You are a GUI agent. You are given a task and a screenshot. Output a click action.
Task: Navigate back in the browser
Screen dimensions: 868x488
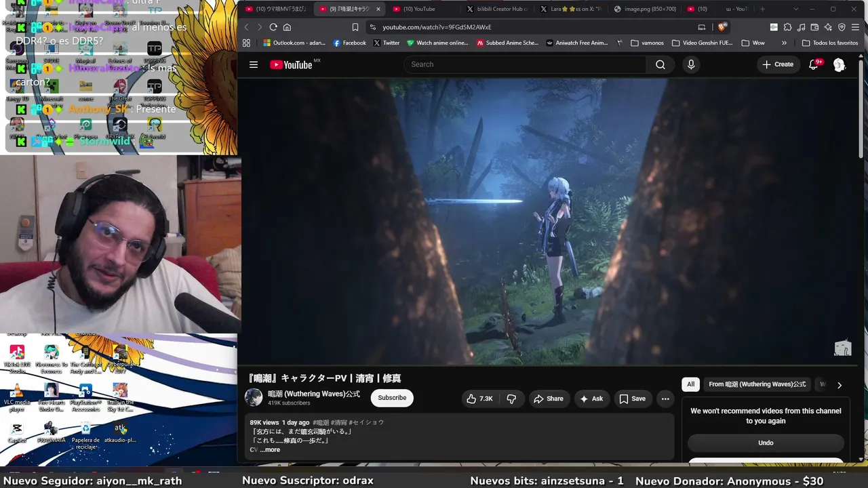pyautogui.click(x=246, y=27)
